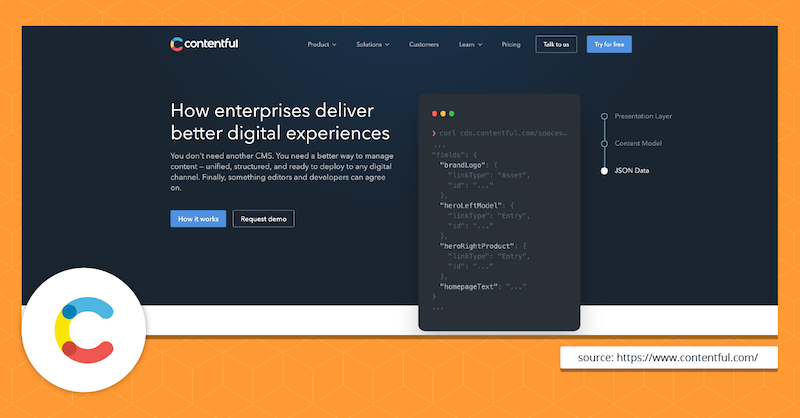800x418 pixels.
Task: Click the yellow dot in code window
Action: 443,114
